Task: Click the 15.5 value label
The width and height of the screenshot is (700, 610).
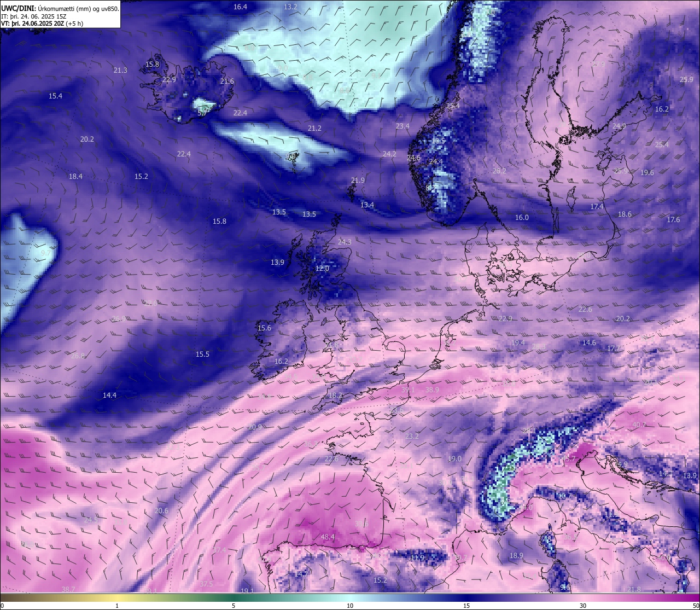Action: 202,354
